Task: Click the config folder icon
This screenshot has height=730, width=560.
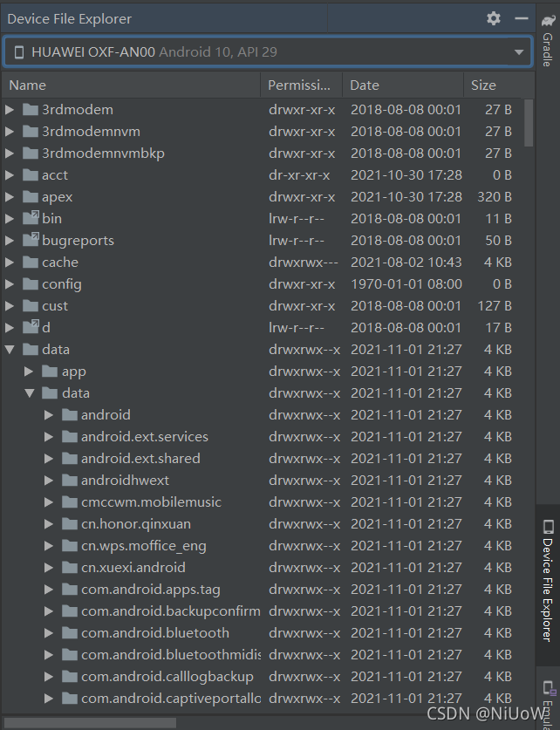Action: pyautogui.click(x=31, y=284)
